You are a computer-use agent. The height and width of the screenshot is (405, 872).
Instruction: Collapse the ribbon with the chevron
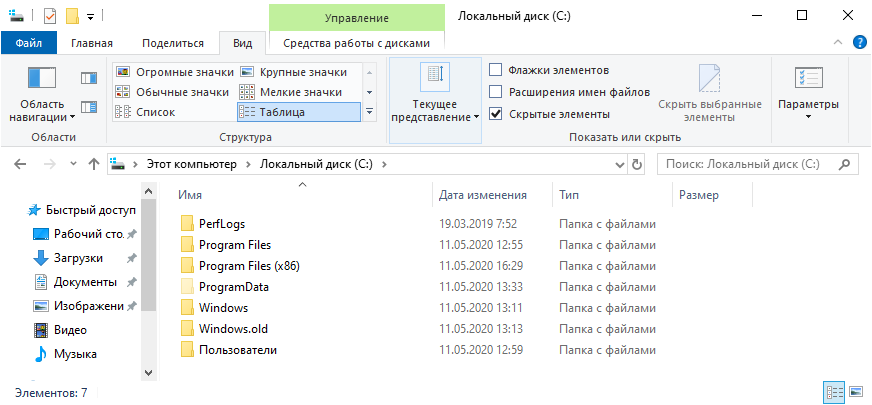click(x=838, y=42)
